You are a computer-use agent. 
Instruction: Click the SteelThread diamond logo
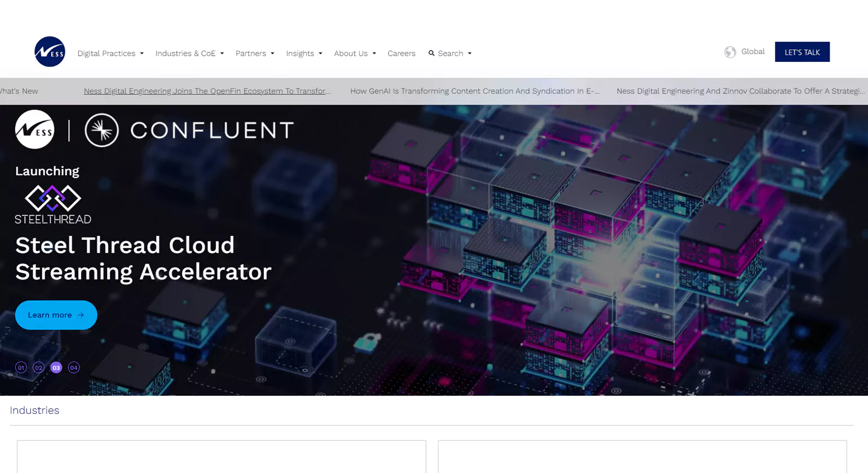coord(53,198)
